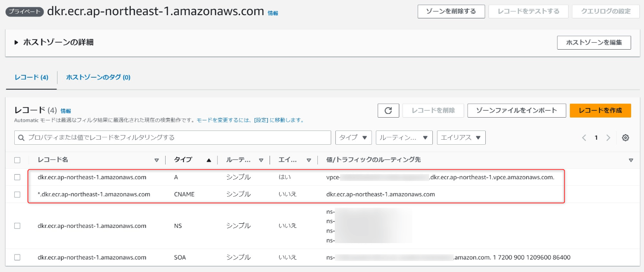Open the ルーティン... filter dropdown
The width and height of the screenshot is (644, 272).
coord(404,138)
